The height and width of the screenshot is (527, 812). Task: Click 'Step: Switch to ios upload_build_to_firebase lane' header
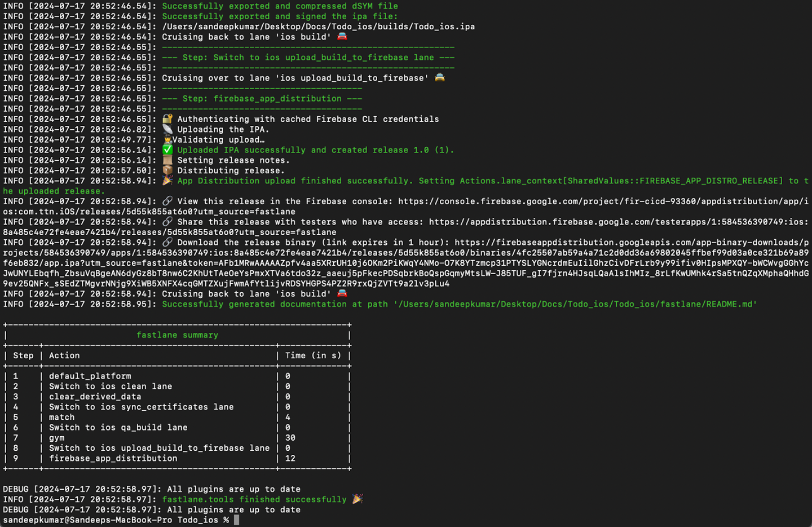[308, 57]
